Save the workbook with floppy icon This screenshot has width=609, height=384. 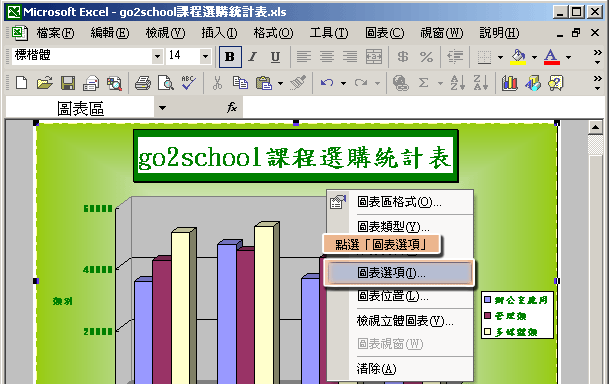click(68, 83)
